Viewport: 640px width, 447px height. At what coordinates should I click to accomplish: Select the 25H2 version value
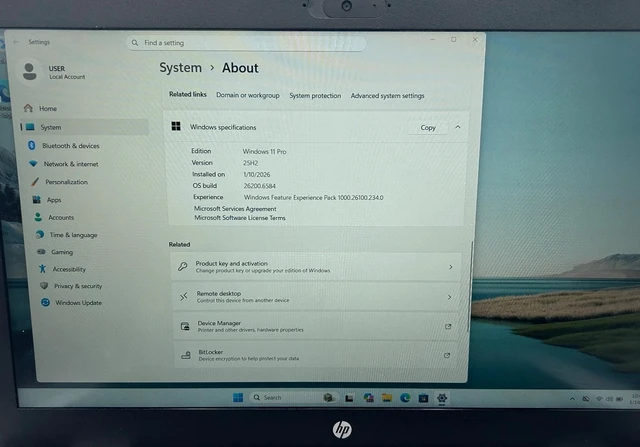click(251, 163)
